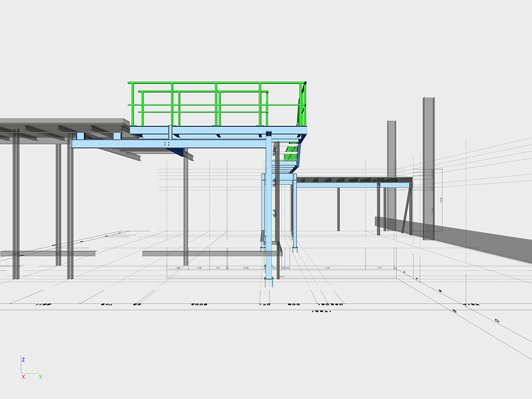The image size is (532, 399).
Task: Select the green handrail top rail
Action: 216,84
